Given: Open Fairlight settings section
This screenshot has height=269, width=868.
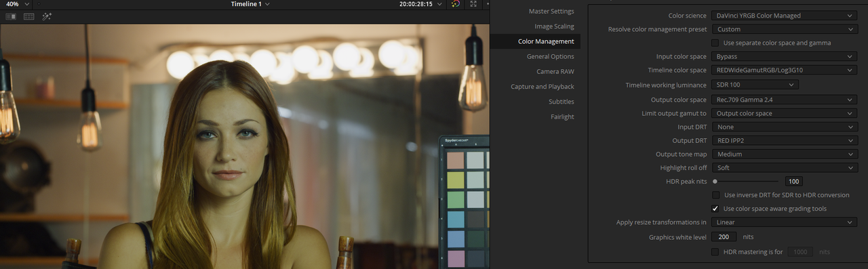Looking at the screenshot, I should coord(563,117).
